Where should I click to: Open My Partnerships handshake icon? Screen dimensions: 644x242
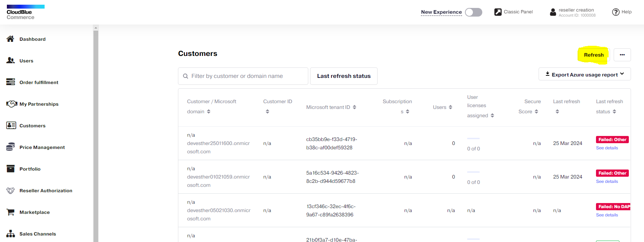click(x=12, y=104)
